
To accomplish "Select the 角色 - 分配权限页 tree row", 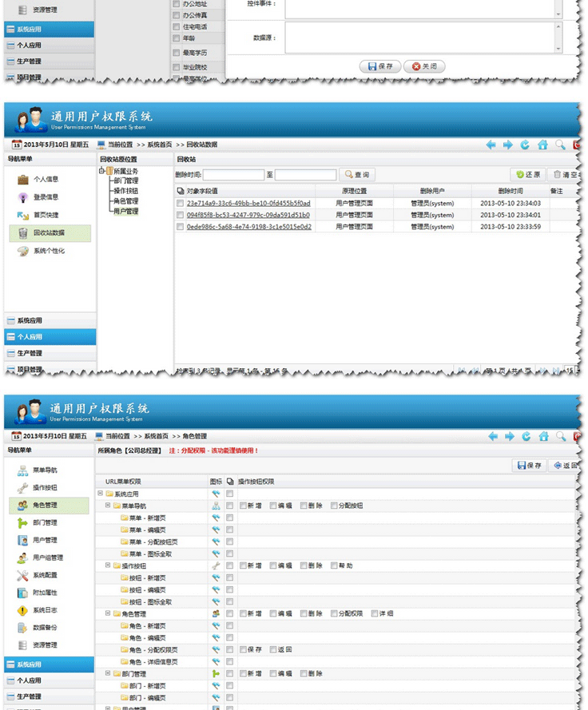I will click(x=153, y=650).
